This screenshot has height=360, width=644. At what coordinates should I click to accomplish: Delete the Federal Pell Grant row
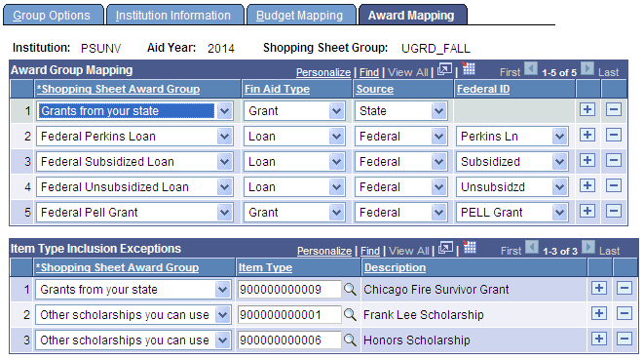click(x=614, y=212)
